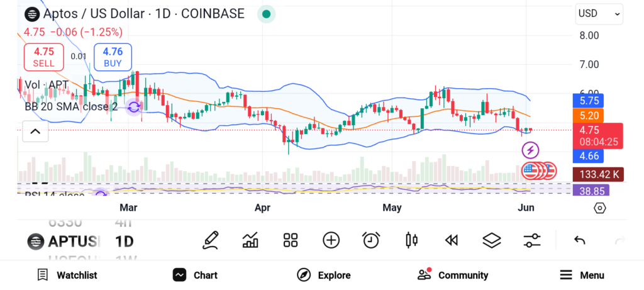Go to the Explore tab
Viewport: 644px width, 290px height.
(x=324, y=275)
